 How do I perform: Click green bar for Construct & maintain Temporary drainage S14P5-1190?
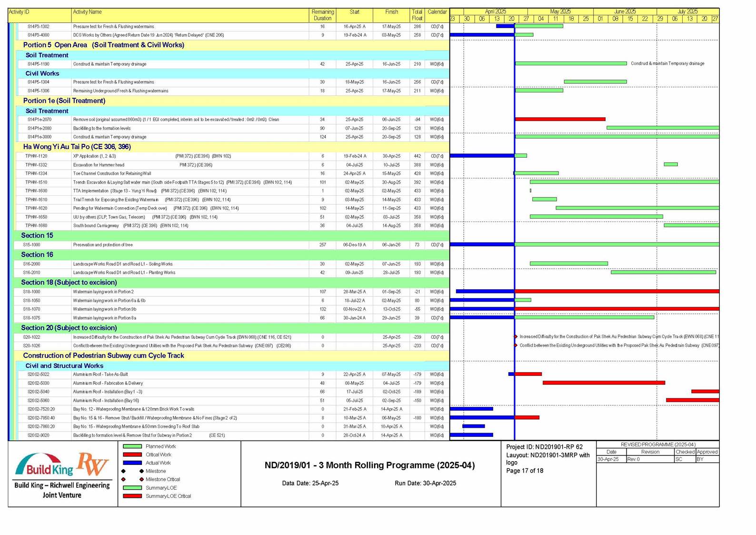571,63
